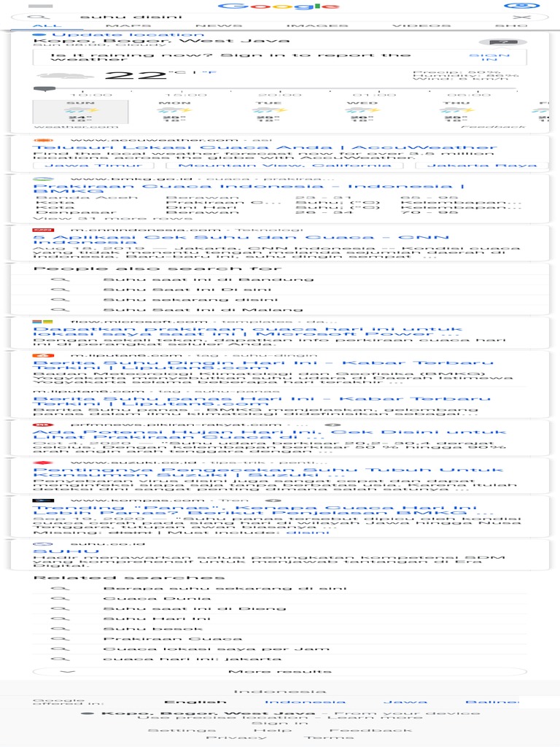Viewport: 560px width, 747px height.
Task: Switch temperature unit to °C
Action: (180, 72)
